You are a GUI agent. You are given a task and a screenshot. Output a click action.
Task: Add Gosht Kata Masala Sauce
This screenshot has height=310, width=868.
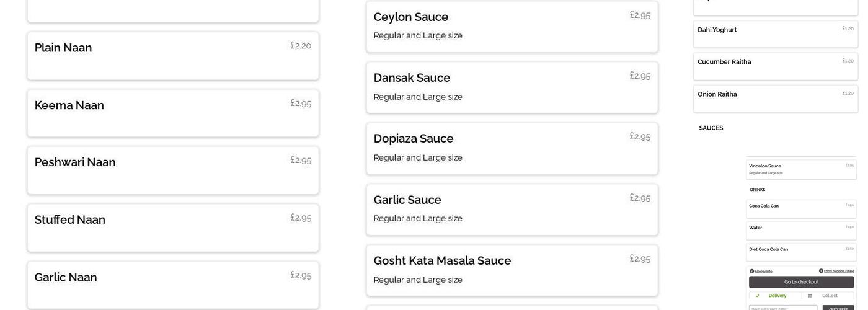512,270
